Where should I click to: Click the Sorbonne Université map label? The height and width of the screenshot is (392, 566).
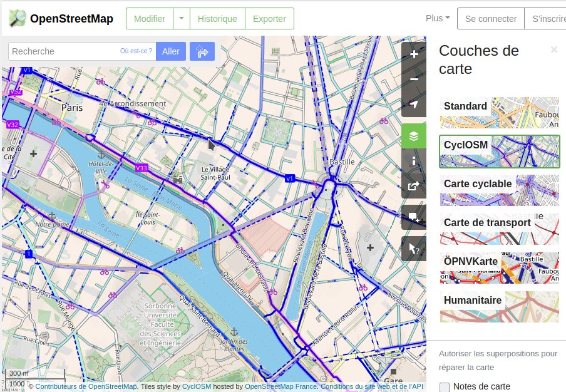pyautogui.click(x=160, y=324)
